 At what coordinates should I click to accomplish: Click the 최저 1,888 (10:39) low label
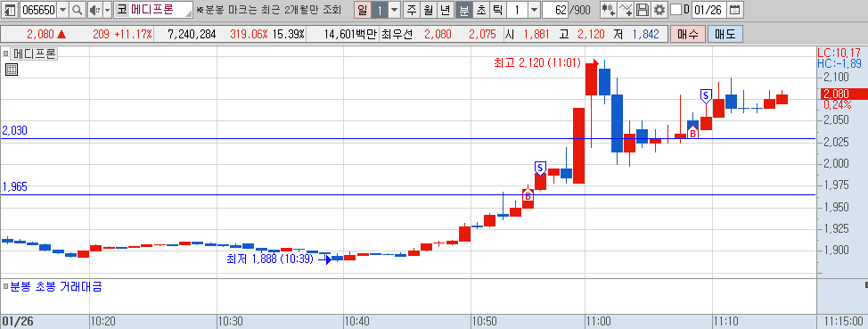tap(270, 259)
